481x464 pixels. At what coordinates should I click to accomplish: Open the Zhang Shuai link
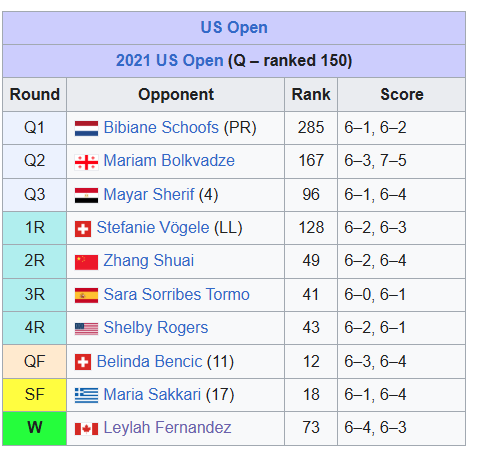[x=148, y=261]
